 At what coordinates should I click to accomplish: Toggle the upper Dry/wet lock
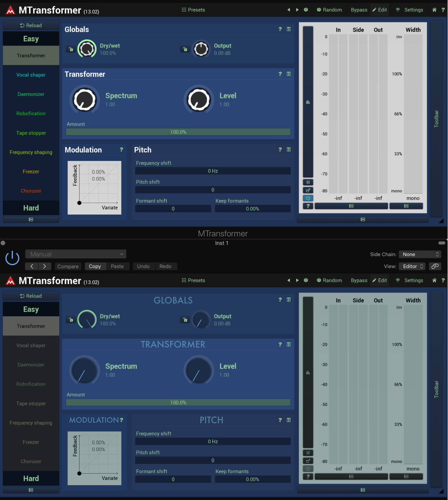coord(71,49)
